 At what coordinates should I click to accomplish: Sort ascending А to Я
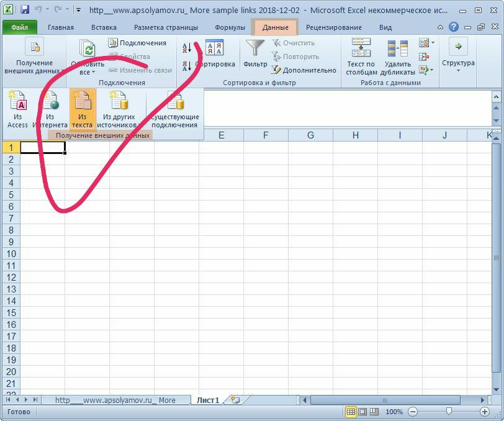click(x=187, y=48)
